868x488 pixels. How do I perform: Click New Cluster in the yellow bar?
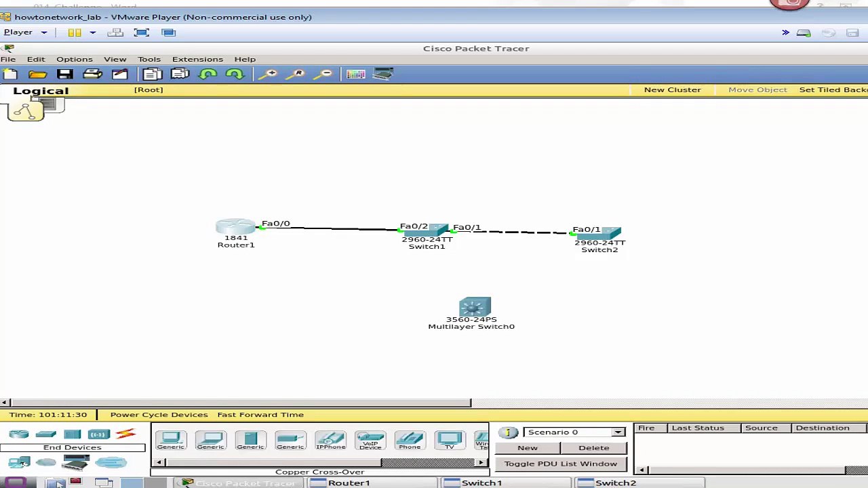coord(673,89)
